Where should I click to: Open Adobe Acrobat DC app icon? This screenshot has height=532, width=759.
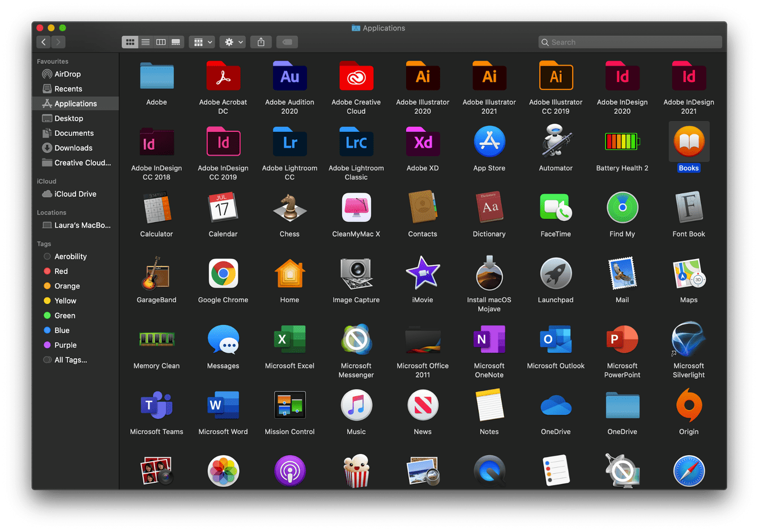click(x=223, y=76)
